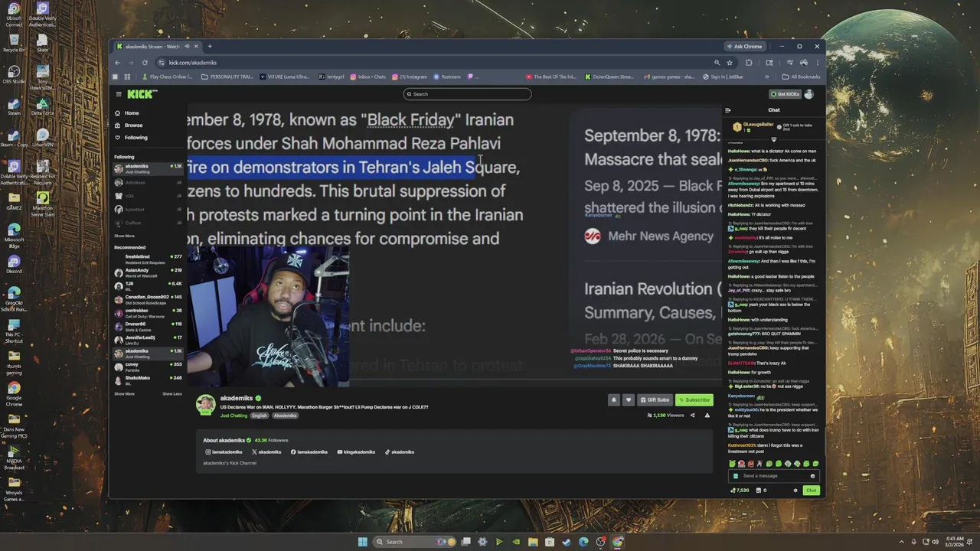Image resolution: width=980 pixels, height=551 pixels.
Task: Mute the akademiks Stream tab audio icon
Action: click(x=186, y=47)
